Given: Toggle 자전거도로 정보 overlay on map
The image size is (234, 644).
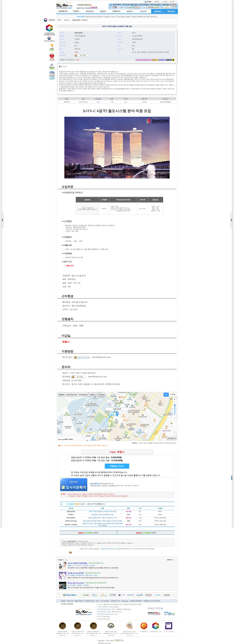Looking at the screenshot, I should [72, 394].
